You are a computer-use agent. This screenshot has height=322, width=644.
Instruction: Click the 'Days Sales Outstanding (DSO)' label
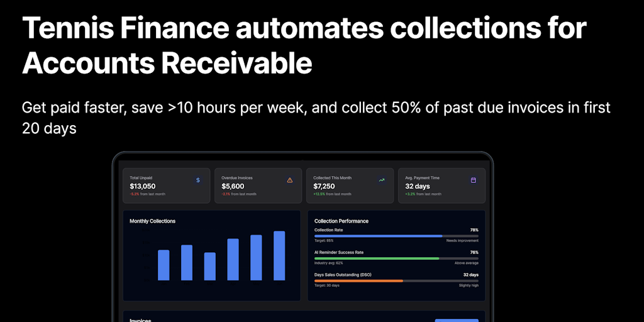coord(343,274)
